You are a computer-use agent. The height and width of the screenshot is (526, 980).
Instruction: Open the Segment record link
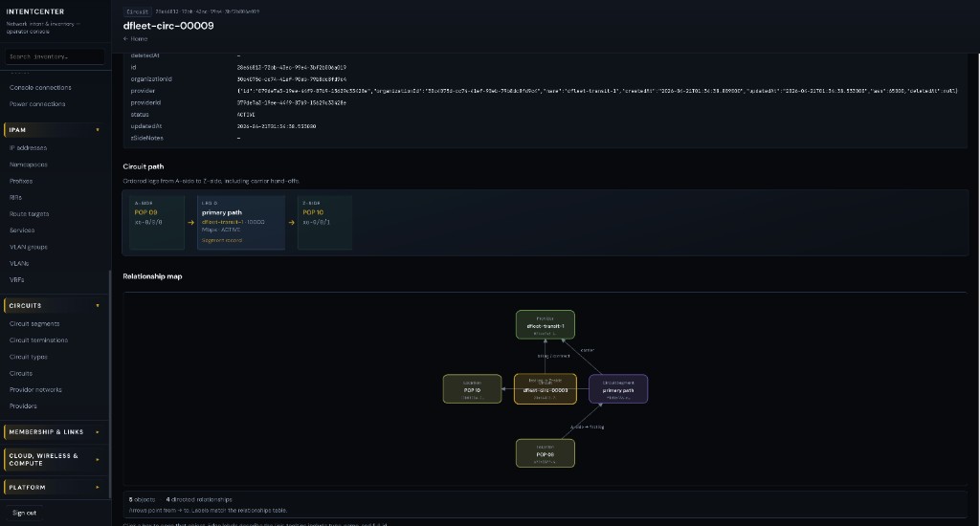(221, 240)
